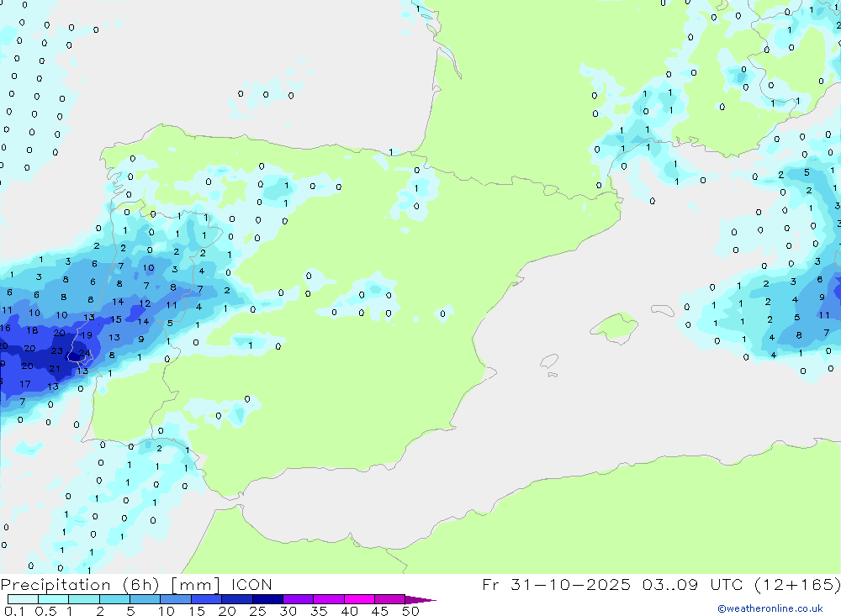The width and height of the screenshot is (841, 616).
Task: Click the map value "23" off Portugal
Action: click(57, 351)
